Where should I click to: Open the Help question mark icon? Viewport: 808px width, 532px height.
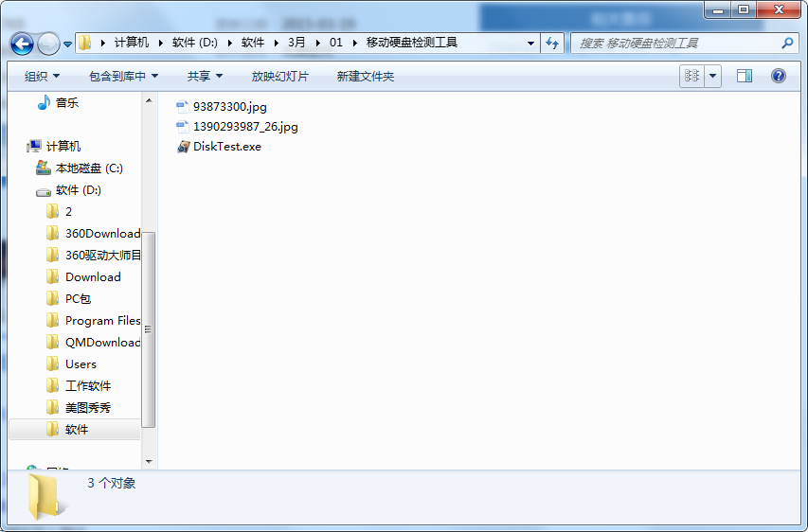tap(779, 76)
